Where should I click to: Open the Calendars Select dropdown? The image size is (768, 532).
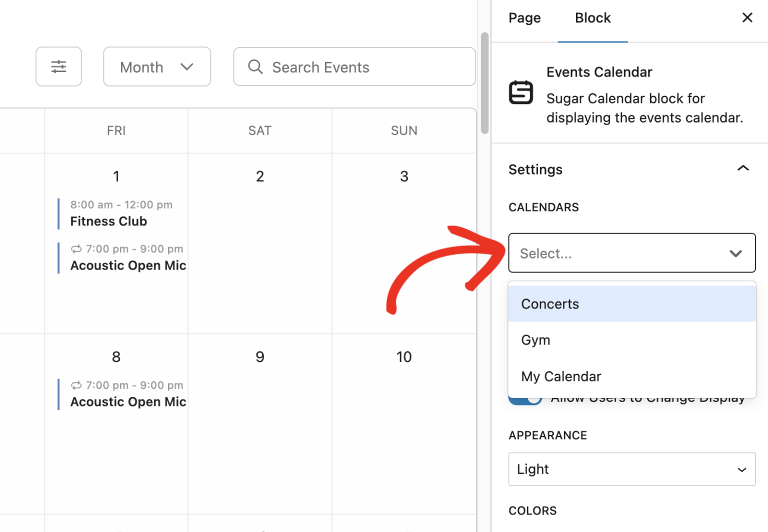coord(631,253)
